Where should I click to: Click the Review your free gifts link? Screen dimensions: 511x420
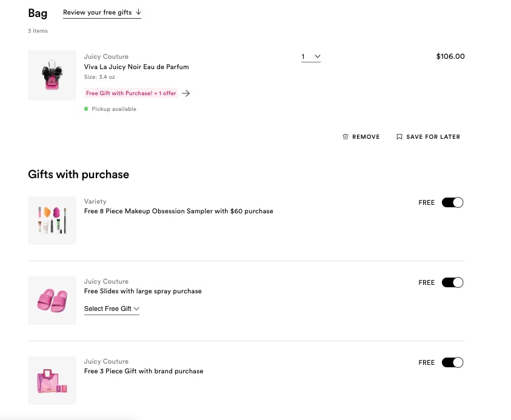[x=98, y=12]
